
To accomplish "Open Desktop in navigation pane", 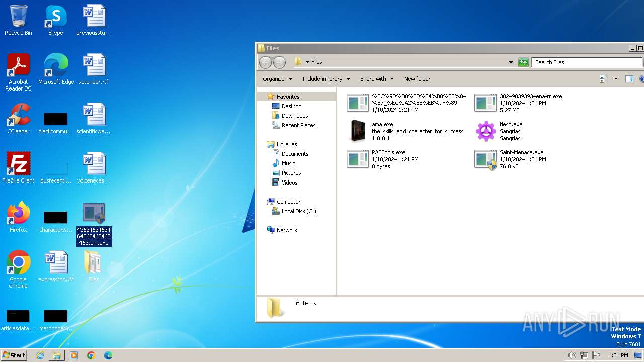I will (x=291, y=106).
